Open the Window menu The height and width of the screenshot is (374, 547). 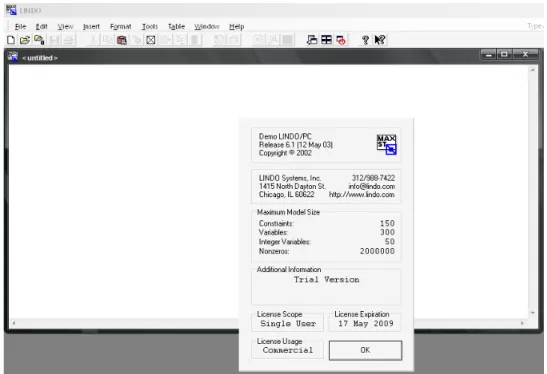coord(207,27)
